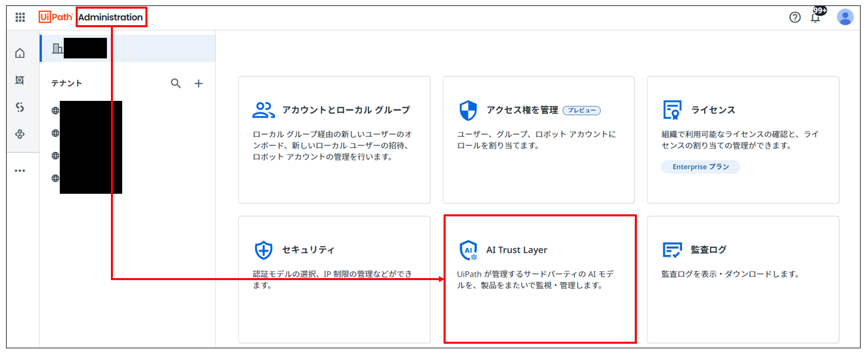The width and height of the screenshot is (868, 357).
Task: Select the third tenant globe icon
Action: point(55,155)
